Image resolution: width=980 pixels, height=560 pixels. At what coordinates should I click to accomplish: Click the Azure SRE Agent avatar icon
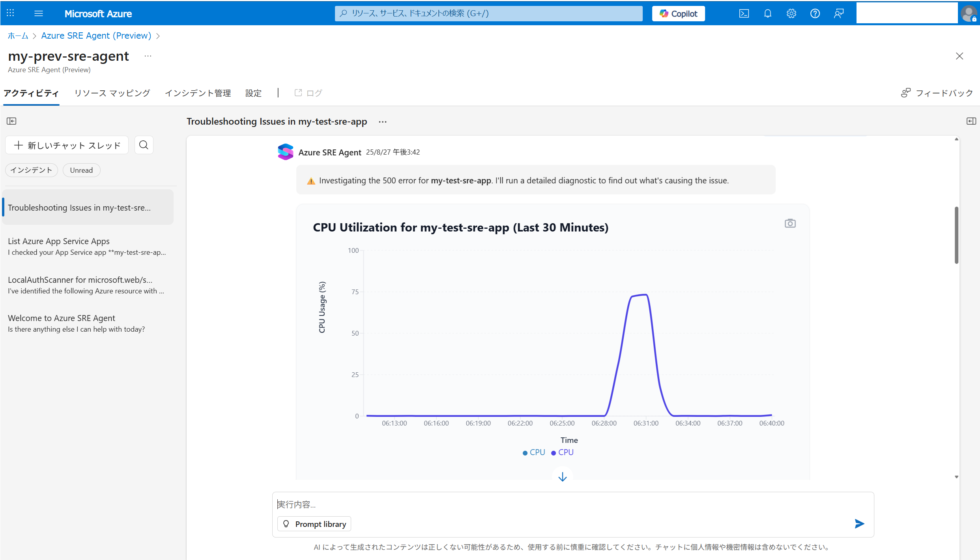click(x=286, y=152)
